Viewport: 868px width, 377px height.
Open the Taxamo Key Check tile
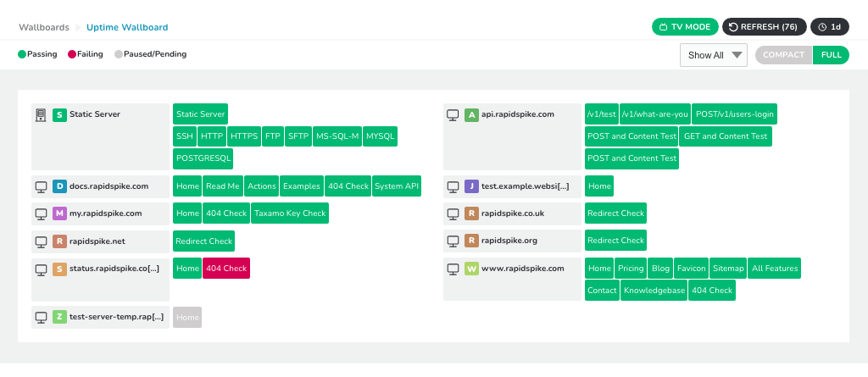(x=290, y=213)
